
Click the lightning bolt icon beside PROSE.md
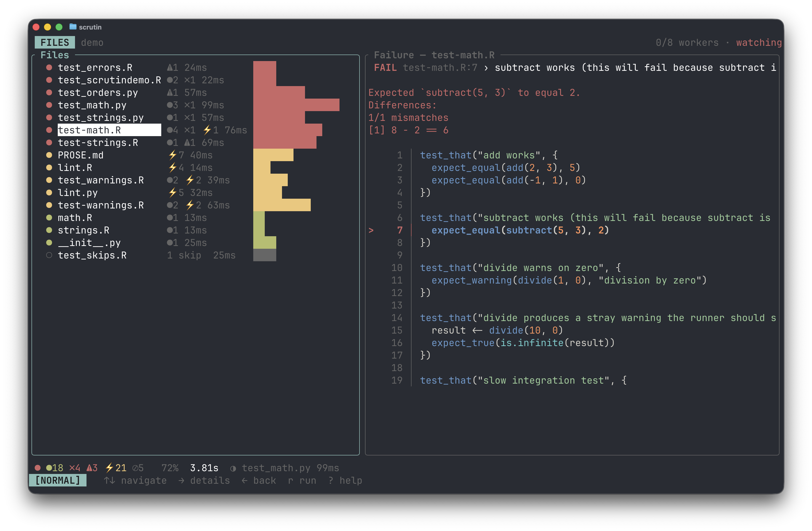point(173,155)
